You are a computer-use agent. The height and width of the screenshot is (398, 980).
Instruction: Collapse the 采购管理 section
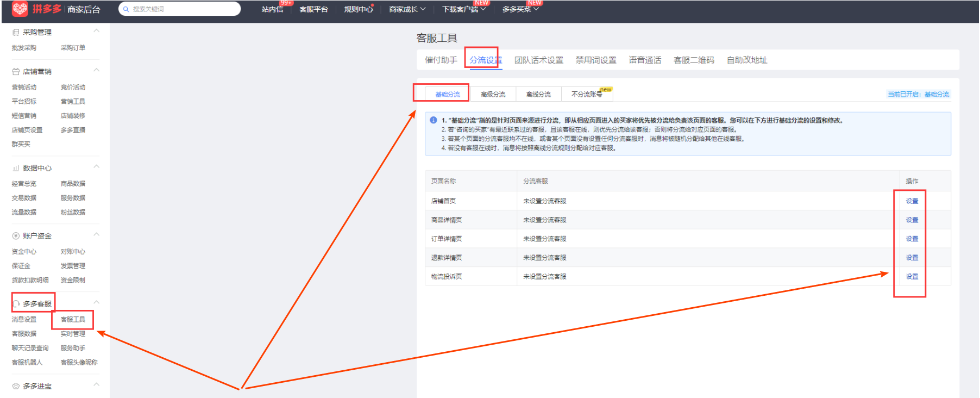(x=96, y=31)
